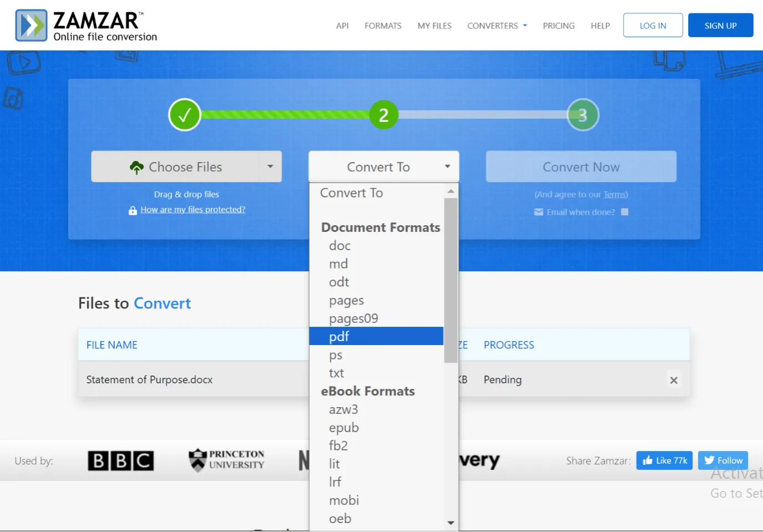Click the Pending status text
Image resolution: width=763 pixels, height=532 pixels.
coord(503,380)
